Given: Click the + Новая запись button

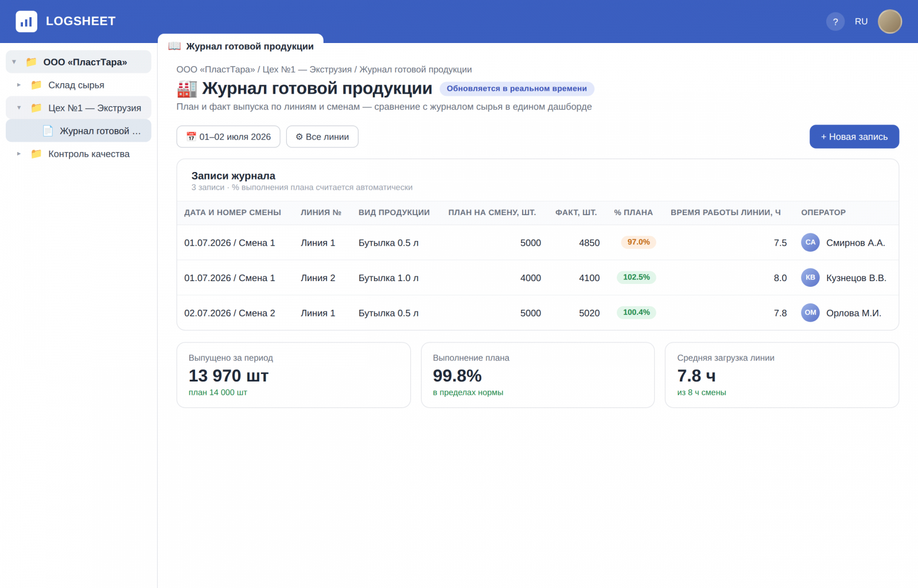Looking at the screenshot, I should [854, 137].
